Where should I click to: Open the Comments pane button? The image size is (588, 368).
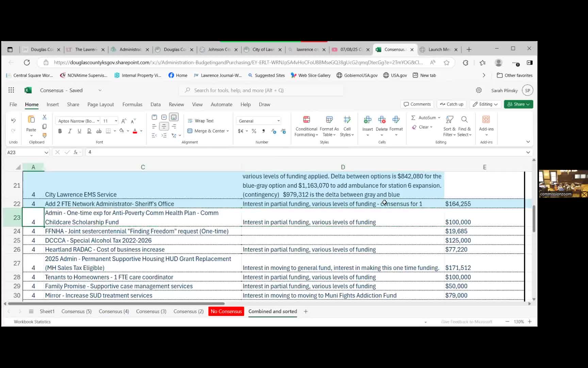(x=417, y=104)
